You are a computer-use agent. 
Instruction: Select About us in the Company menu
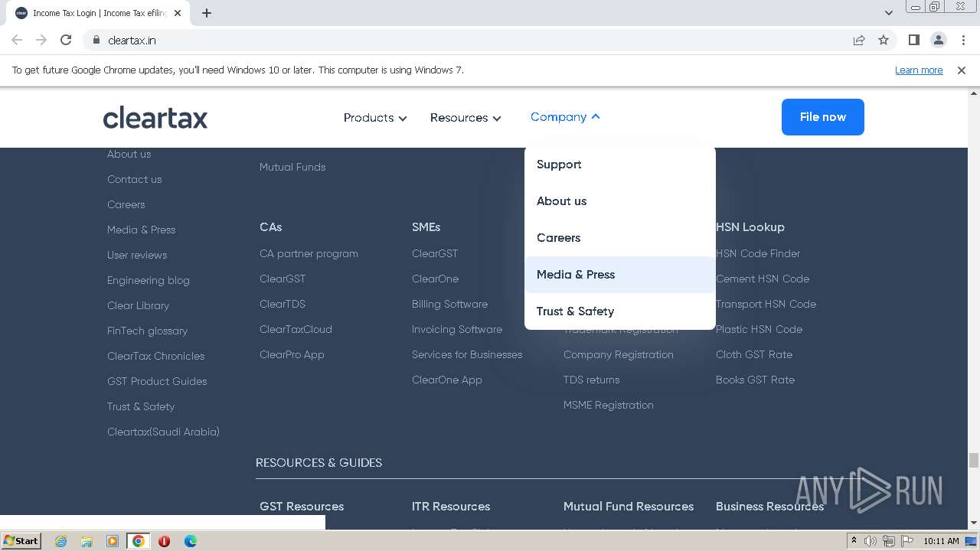coord(620,201)
